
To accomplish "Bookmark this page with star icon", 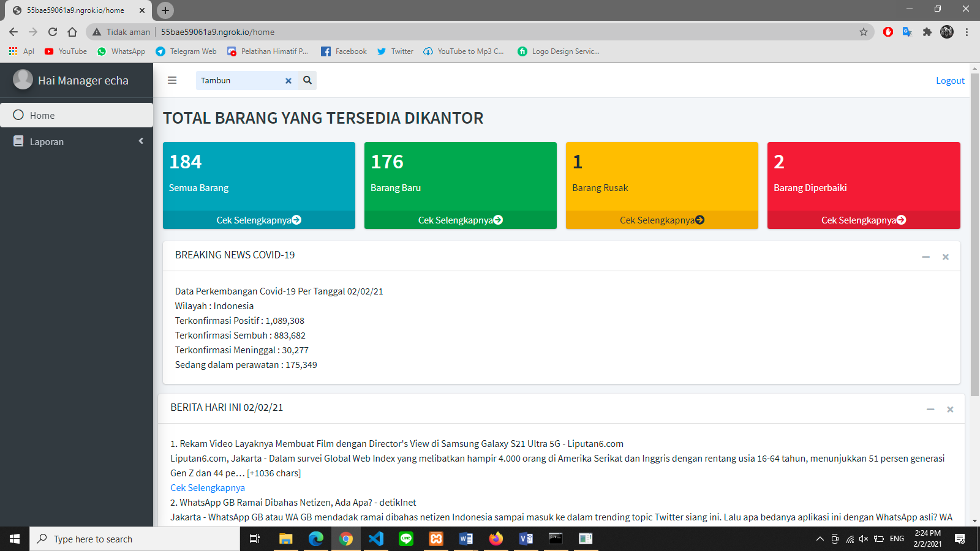I will [864, 32].
